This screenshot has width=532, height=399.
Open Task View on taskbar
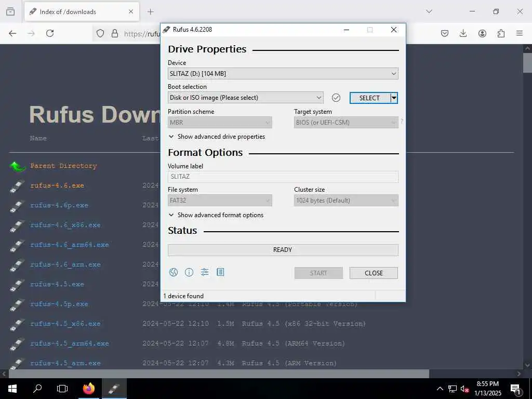click(62, 389)
